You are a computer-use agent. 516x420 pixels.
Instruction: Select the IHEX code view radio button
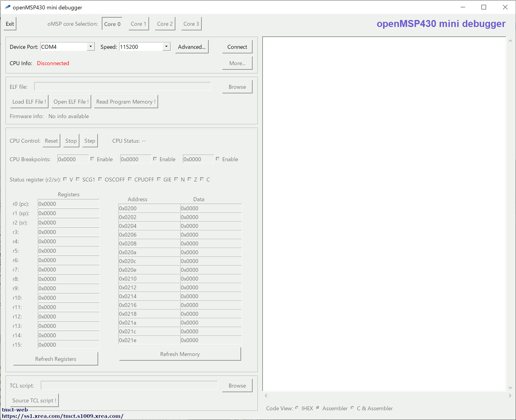(x=297, y=408)
